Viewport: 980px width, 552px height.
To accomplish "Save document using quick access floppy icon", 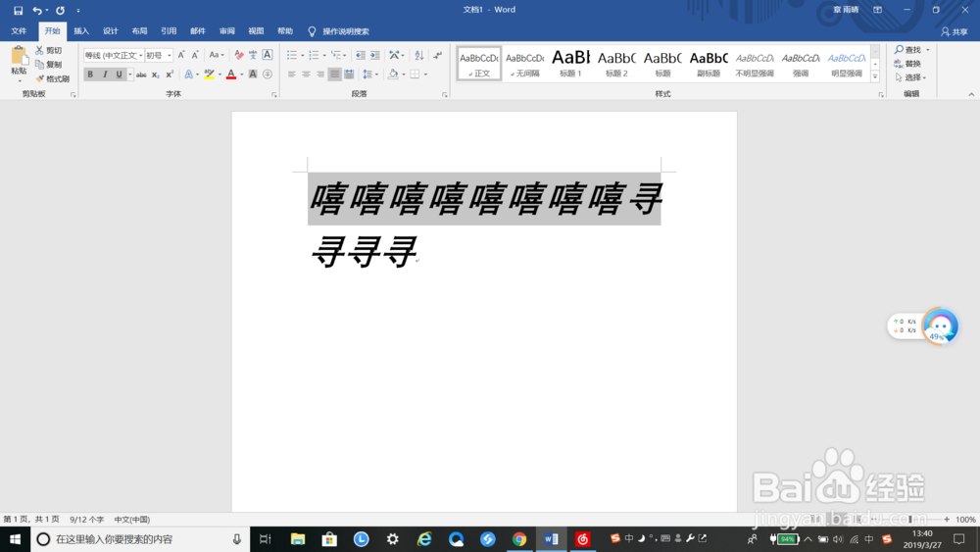I will 18,10.
